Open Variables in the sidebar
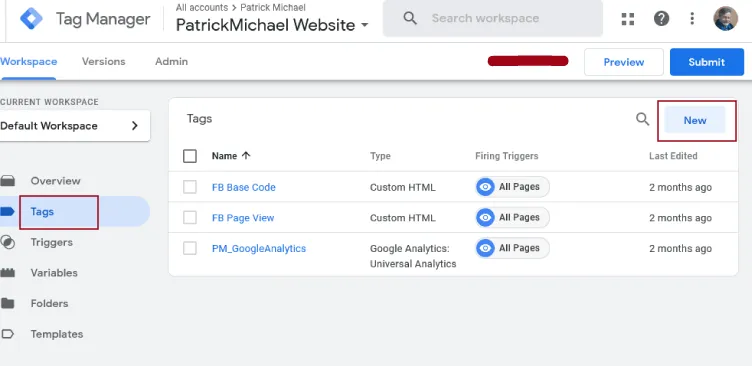The image size is (752, 366). coord(54,273)
